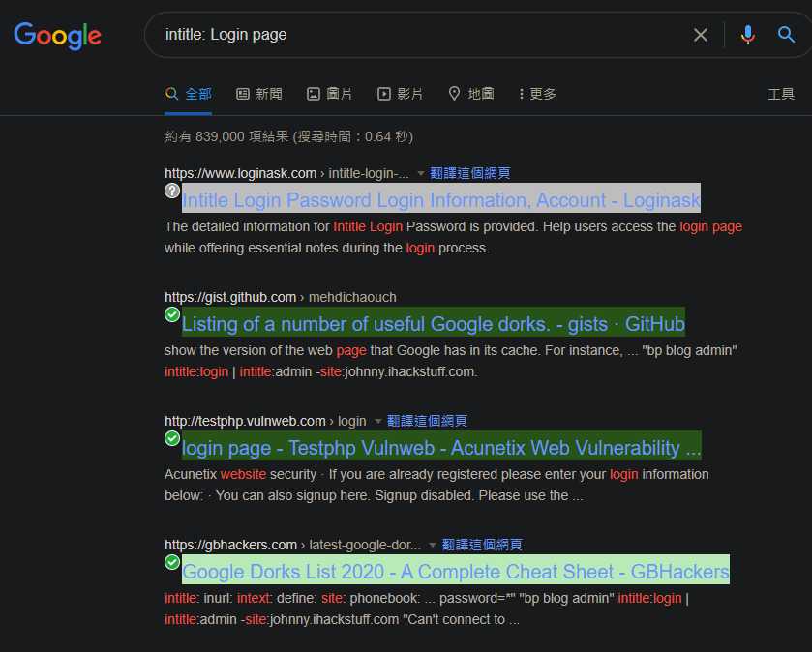Open the Google logo homepage
812x652 pixels.
pos(57,35)
